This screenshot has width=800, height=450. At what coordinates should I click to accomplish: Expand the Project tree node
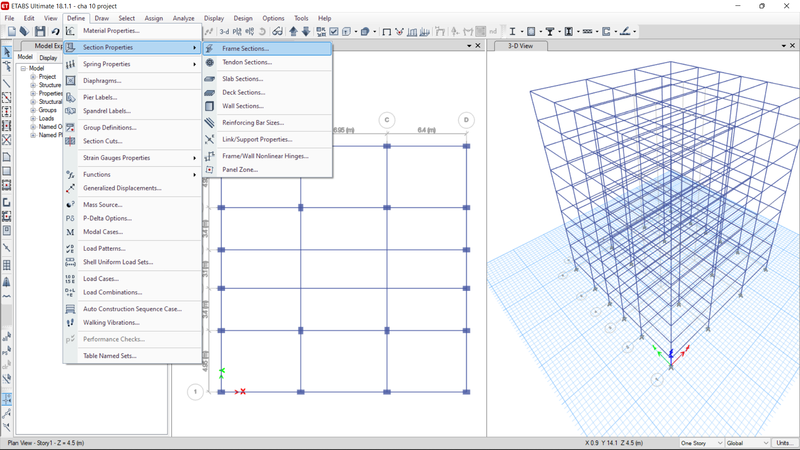coord(33,77)
